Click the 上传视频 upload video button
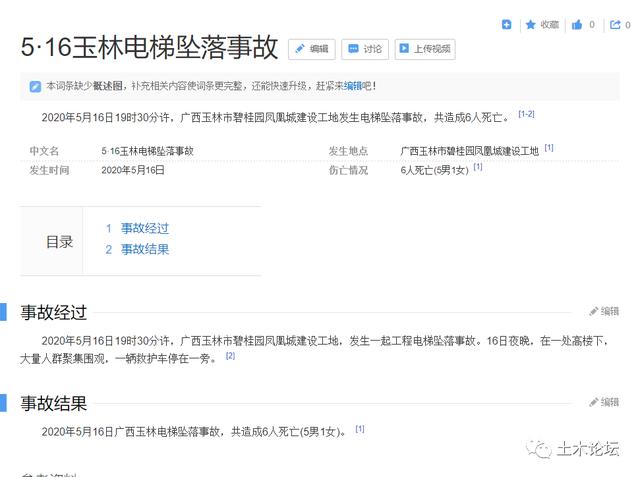 pos(424,49)
